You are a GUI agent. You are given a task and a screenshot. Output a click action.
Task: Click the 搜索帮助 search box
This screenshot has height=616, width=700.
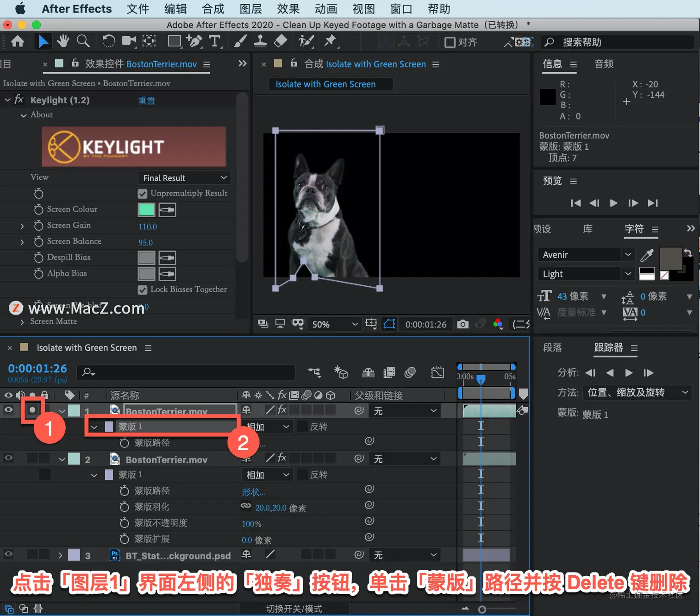618,42
